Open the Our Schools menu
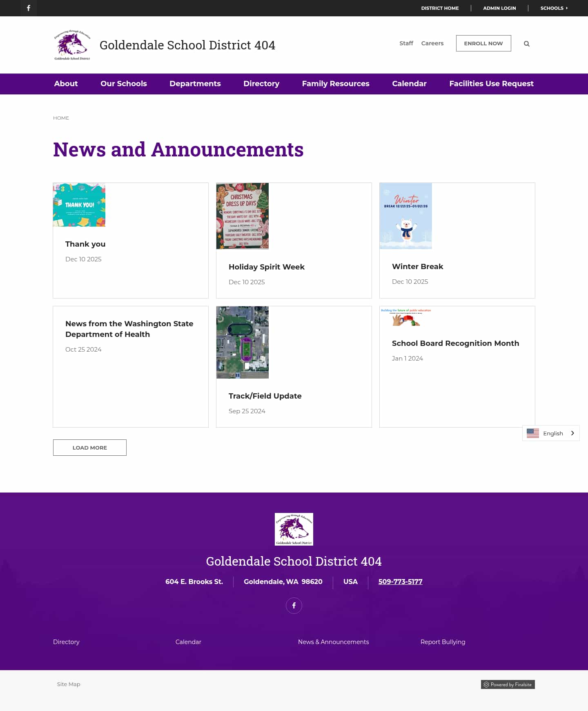This screenshot has height=711, width=588. [x=124, y=84]
